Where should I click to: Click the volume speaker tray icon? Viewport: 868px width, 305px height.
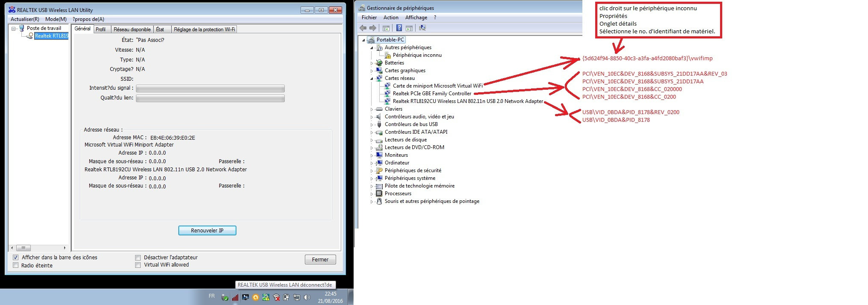pos(307,297)
